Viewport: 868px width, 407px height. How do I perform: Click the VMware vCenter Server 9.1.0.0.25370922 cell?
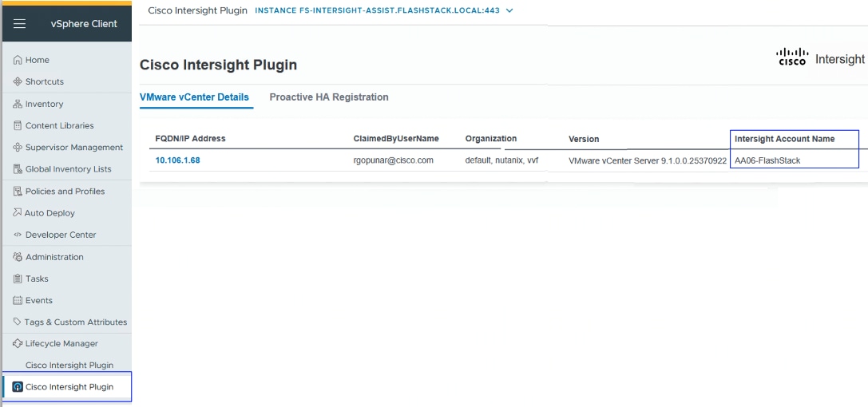tap(648, 161)
